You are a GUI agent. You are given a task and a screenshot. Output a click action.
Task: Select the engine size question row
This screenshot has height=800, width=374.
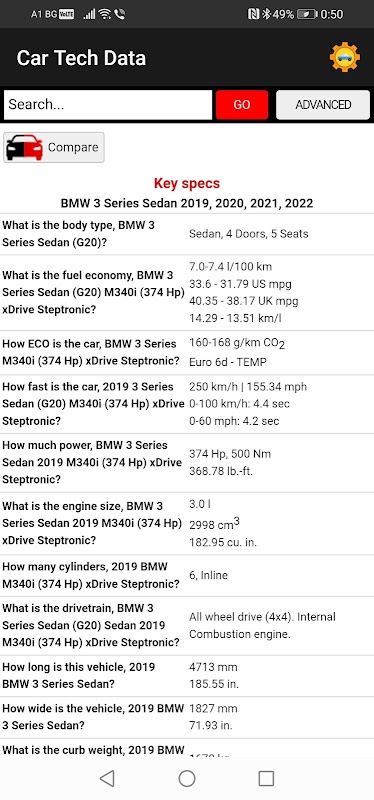(187, 523)
